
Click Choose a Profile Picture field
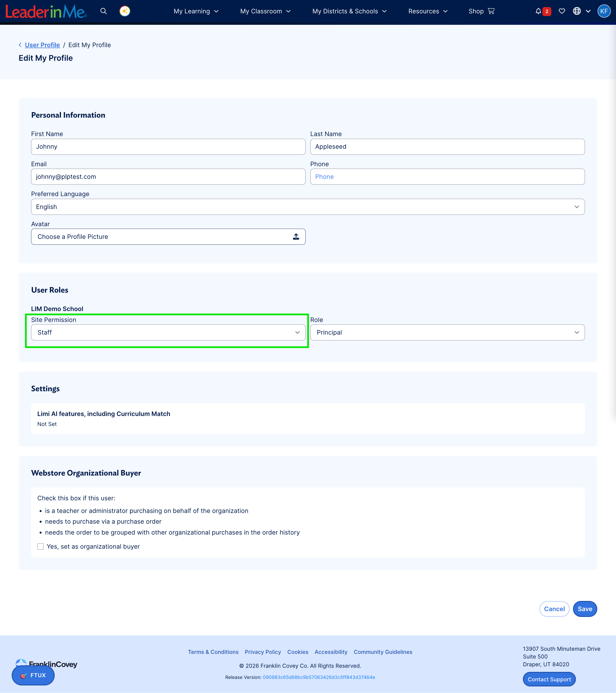[168, 237]
